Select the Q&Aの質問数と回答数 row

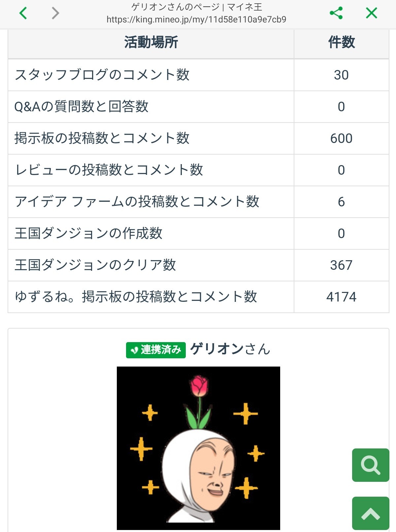(x=82, y=107)
